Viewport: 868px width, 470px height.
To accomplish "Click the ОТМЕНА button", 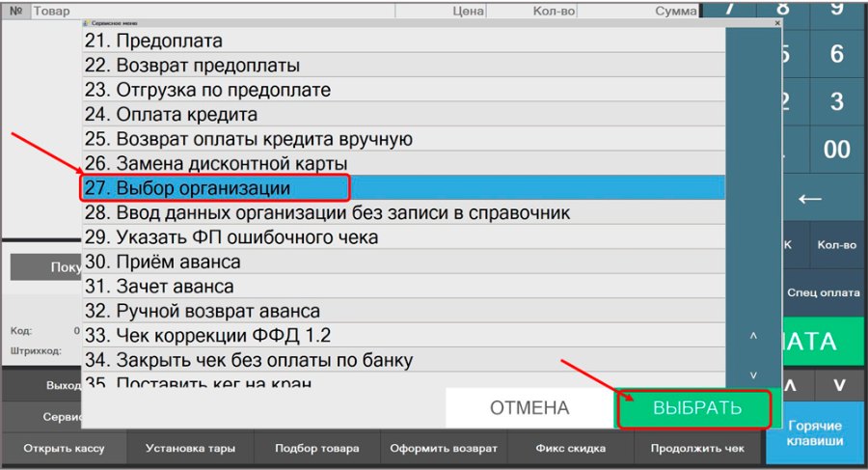I will [x=529, y=408].
